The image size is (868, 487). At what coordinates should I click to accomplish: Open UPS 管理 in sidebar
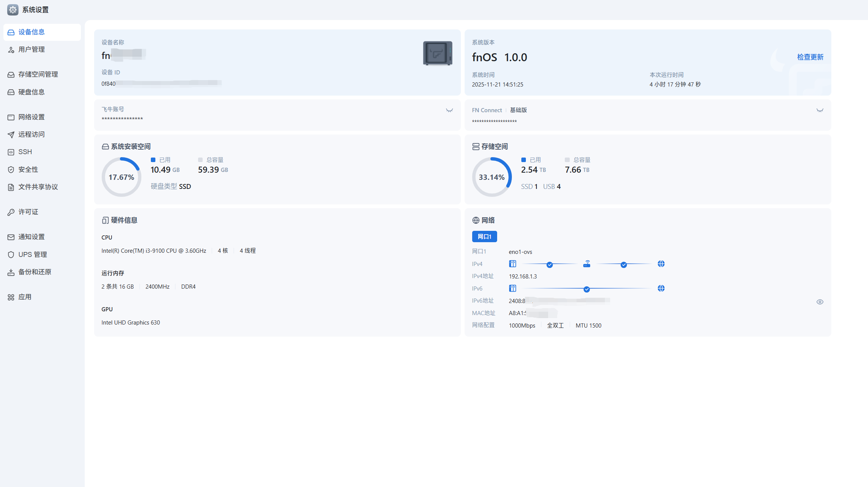(33, 255)
